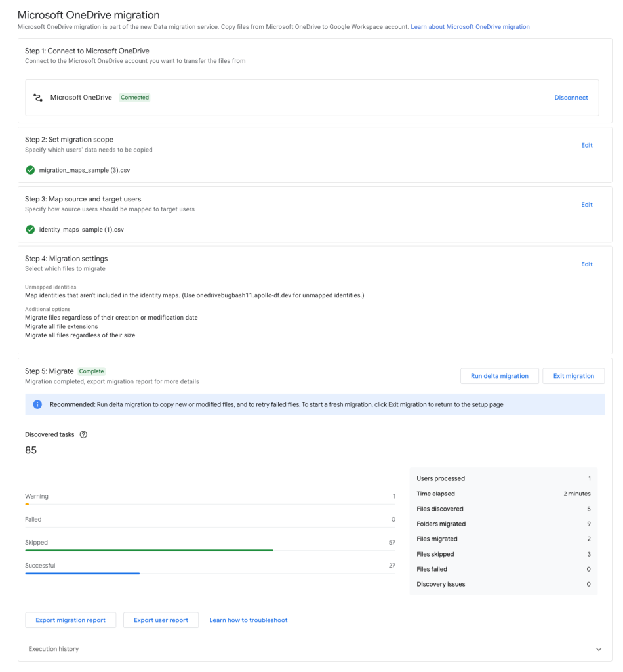
Task: Click Export user report button
Action: click(161, 620)
